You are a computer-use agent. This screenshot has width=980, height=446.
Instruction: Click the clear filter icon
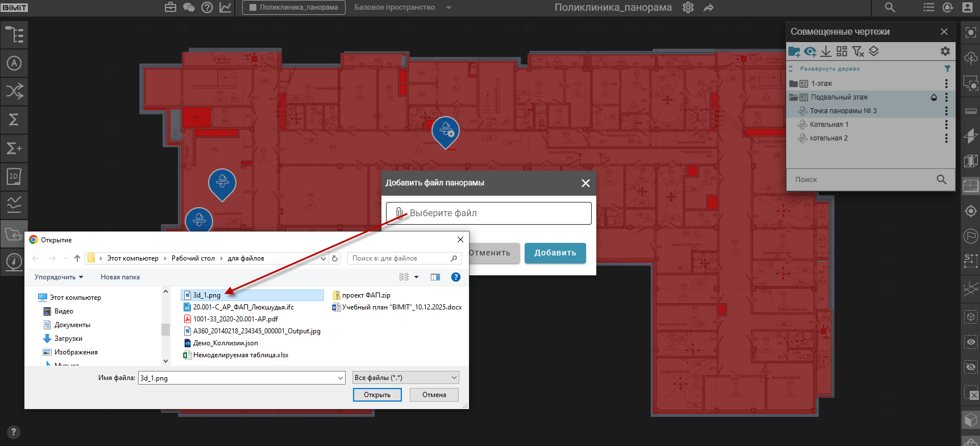click(858, 52)
